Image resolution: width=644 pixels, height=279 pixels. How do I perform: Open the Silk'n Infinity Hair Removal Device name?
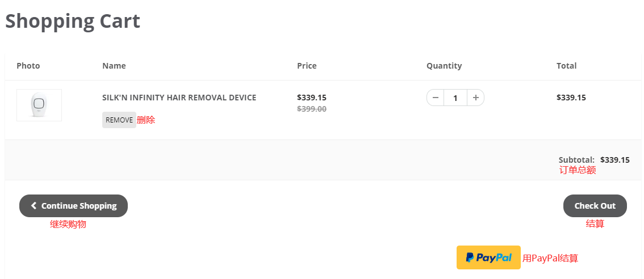click(179, 98)
